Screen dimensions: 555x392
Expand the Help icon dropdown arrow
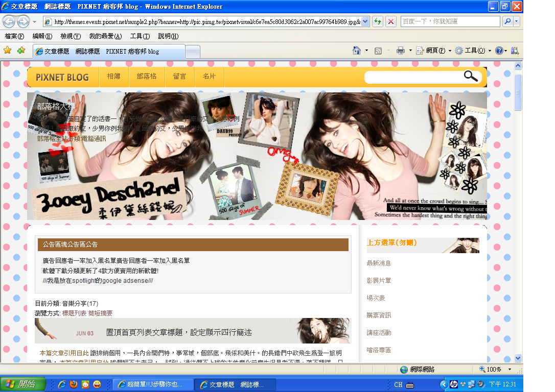[506, 51]
